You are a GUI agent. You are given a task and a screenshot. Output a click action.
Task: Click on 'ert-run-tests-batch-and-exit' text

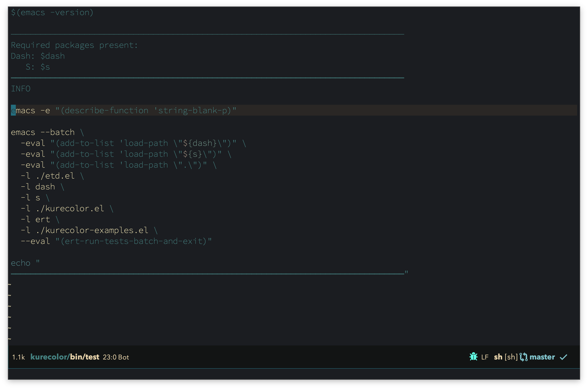[134, 241]
